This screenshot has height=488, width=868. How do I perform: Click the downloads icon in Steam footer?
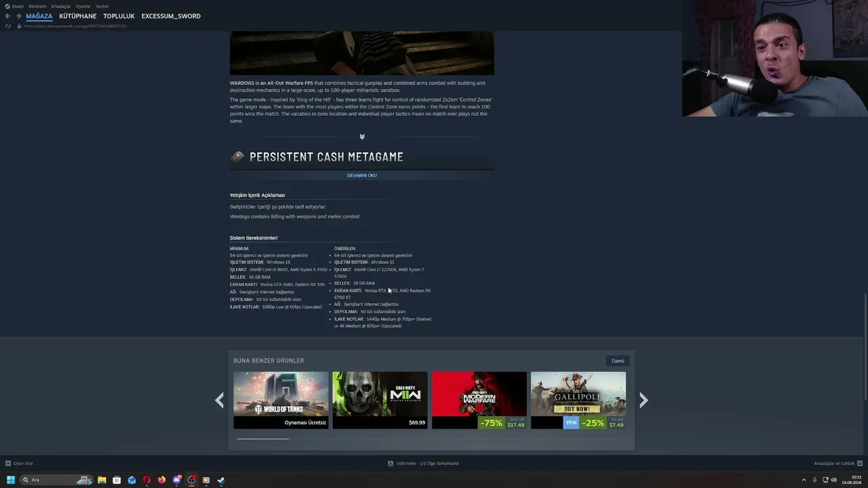click(x=391, y=464)
